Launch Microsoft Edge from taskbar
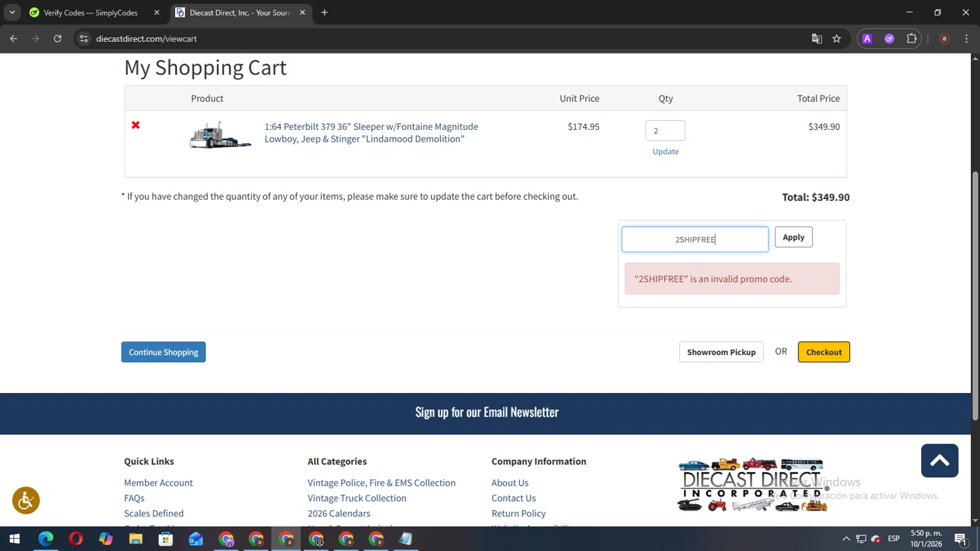The image size is (980, 551). (46, 539)
